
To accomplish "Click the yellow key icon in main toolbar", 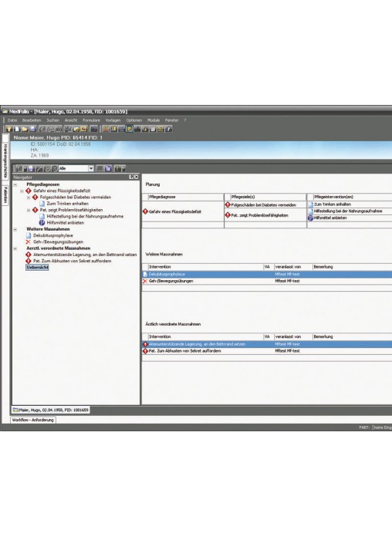I will (9, 129).
